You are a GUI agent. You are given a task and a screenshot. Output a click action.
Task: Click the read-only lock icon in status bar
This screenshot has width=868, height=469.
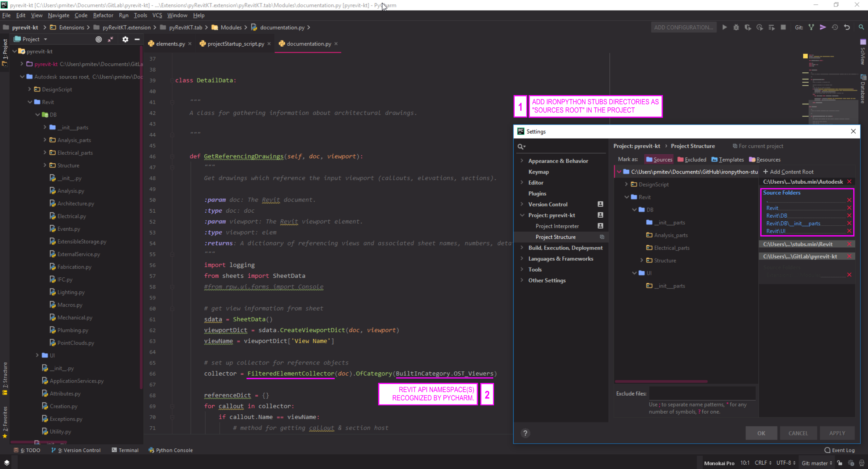pos(840,463)
